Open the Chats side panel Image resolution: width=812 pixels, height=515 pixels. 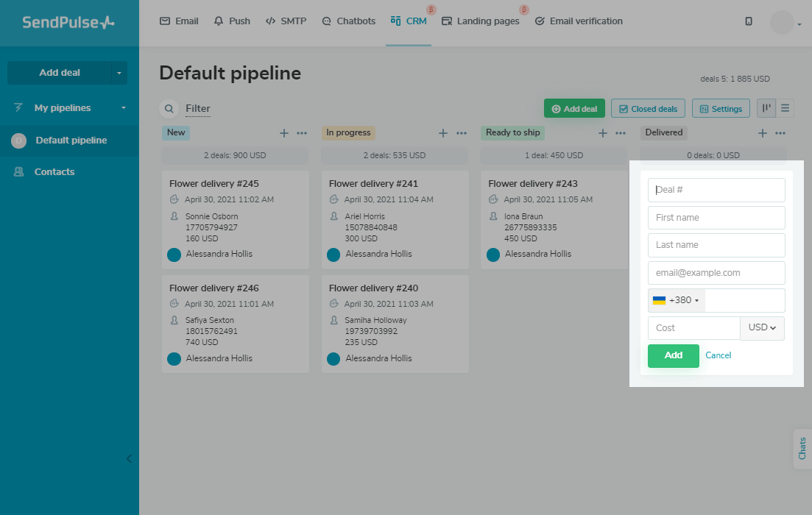coord(802,448)
